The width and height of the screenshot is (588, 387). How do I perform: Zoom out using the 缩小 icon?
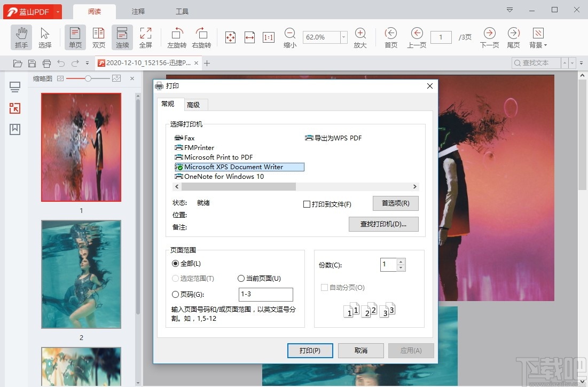coord(289,37)
